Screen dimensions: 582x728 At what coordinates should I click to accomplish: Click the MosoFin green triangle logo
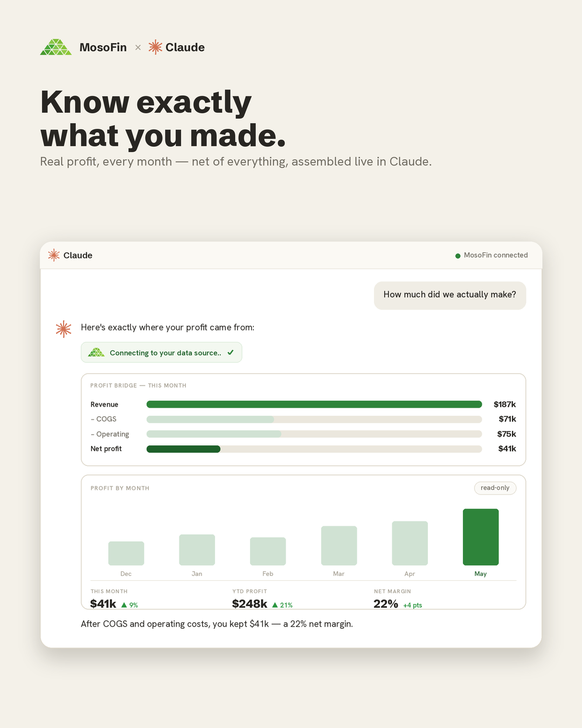tap(56, 47)
